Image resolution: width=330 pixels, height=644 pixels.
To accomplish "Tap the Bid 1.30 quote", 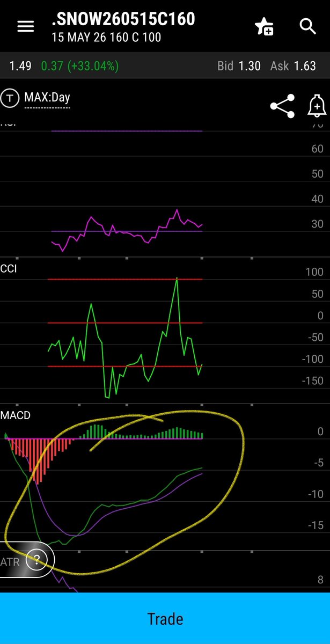I will click(239, 66).
